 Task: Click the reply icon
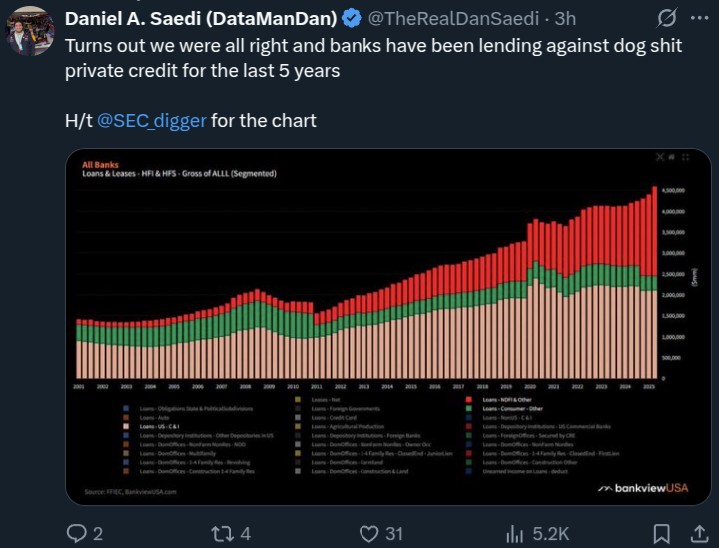pyautogui.click(x=75, y=534)
